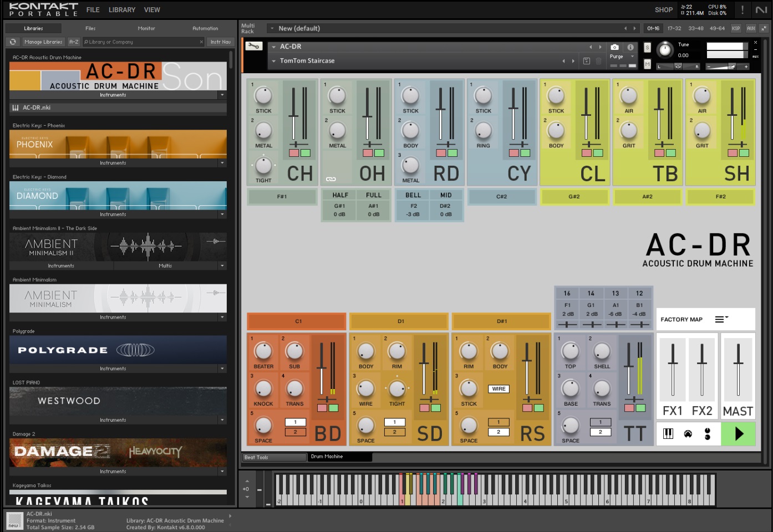Save snapshot with the floppy icon

tap(587, 61)
